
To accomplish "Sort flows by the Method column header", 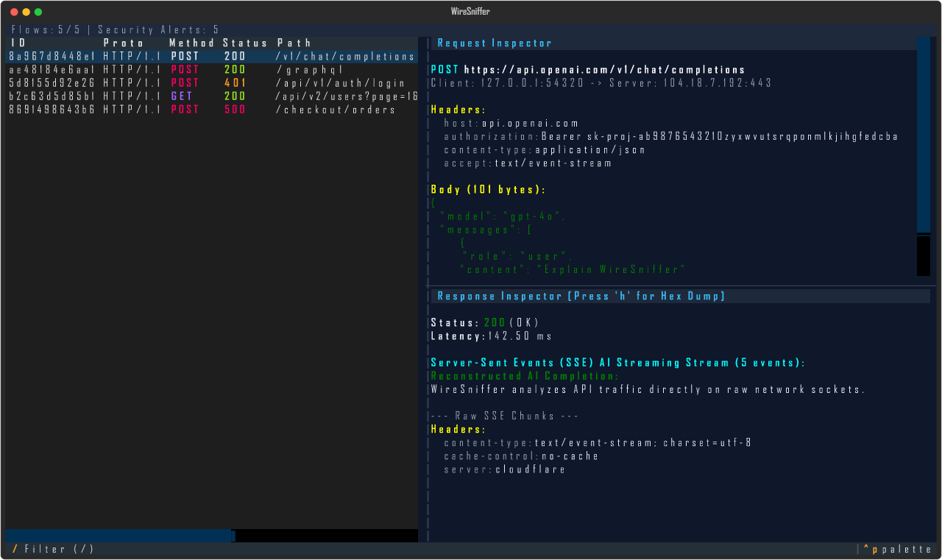I will point(192,43).
